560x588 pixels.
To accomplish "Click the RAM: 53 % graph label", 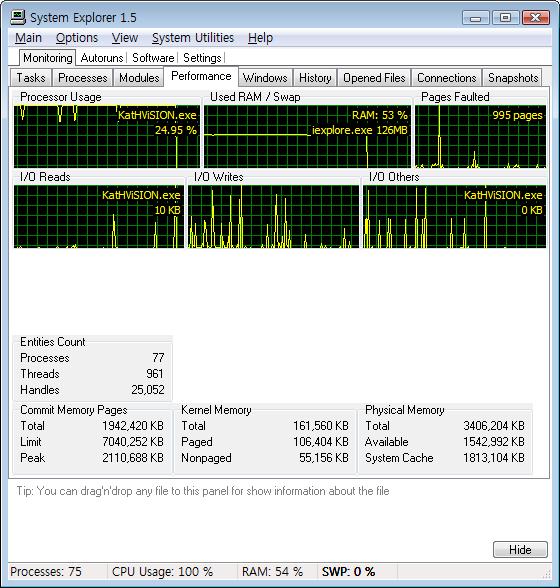I will tap(380, 115).
